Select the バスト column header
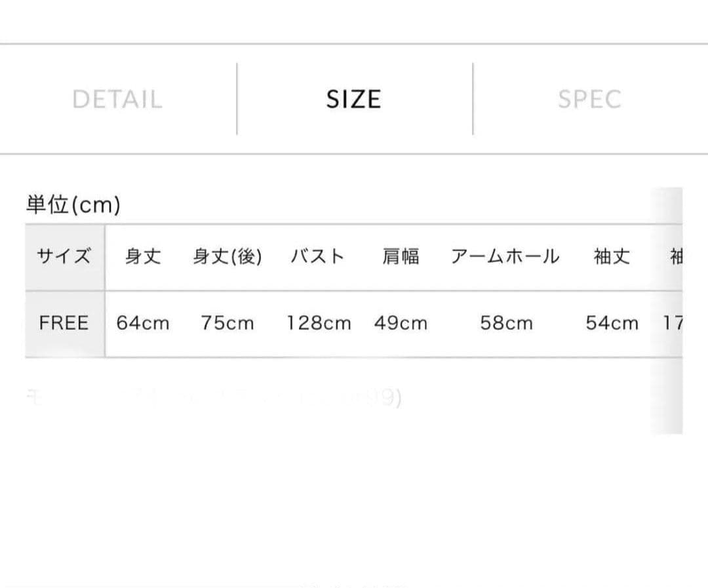Screen dimensions: 708x588 pyautogui.click(x=318, y=256)
